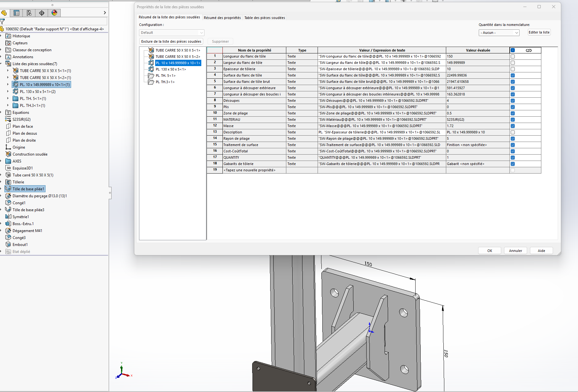Click the Equations folder icon

9,113
